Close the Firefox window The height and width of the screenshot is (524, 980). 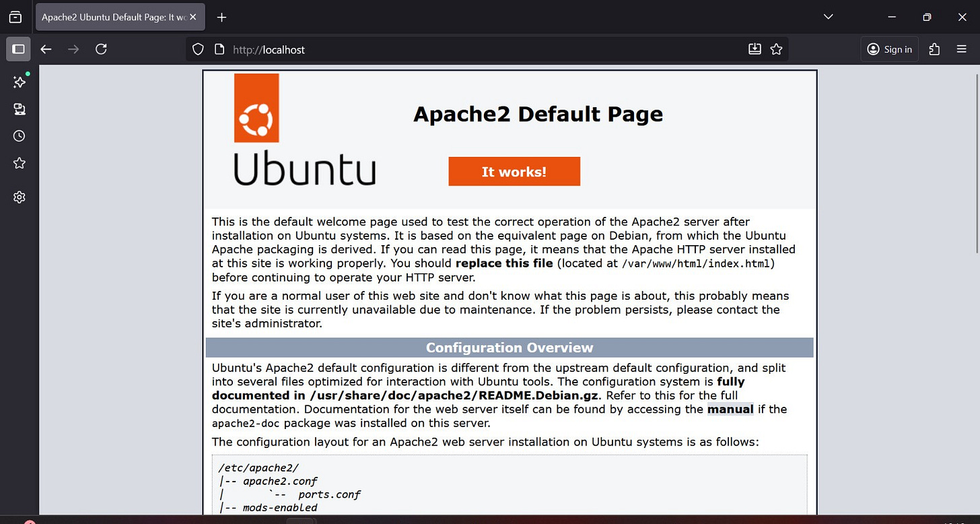tap(962, 17)
